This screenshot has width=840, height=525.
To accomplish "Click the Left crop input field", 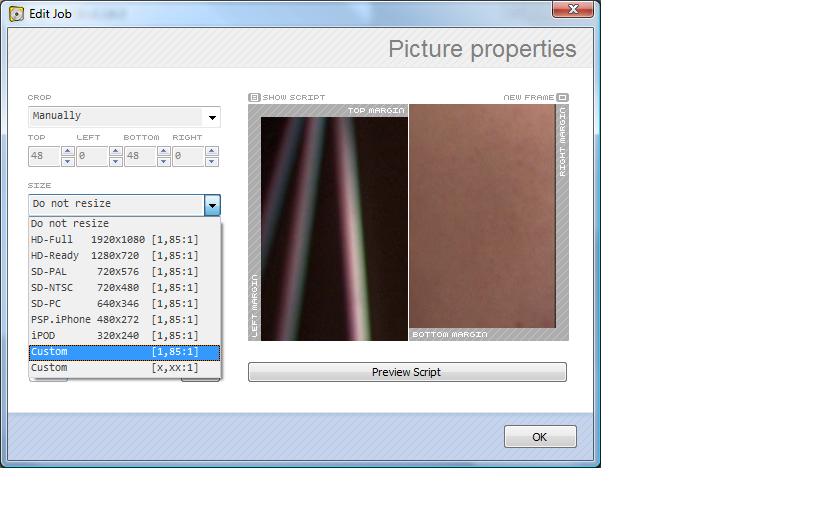I will 93,156.
